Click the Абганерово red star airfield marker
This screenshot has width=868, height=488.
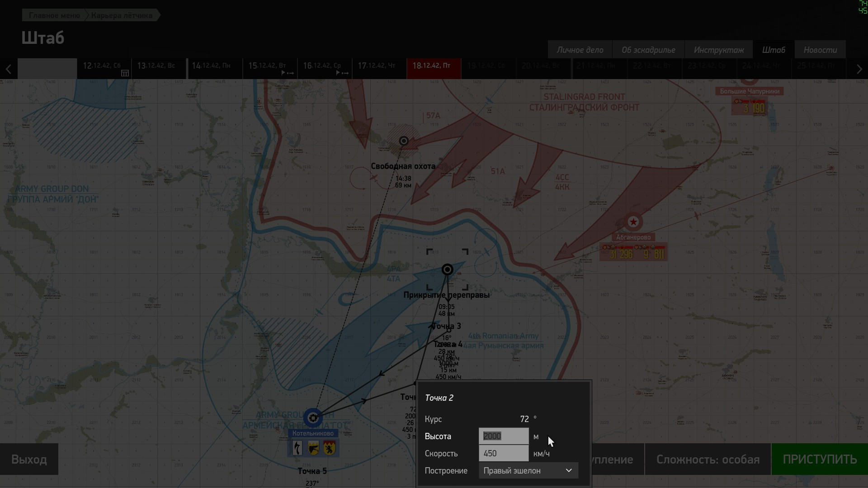pos(633,222)
